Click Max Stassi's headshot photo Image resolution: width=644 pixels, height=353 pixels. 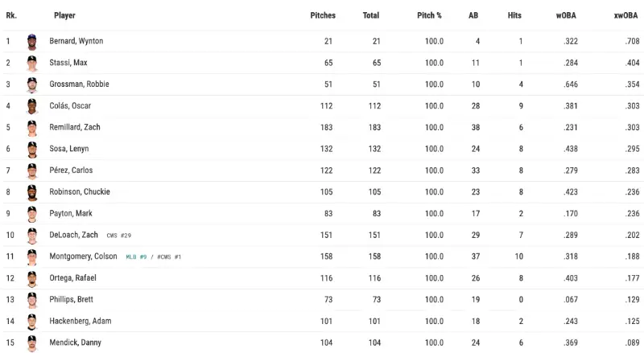32,63
